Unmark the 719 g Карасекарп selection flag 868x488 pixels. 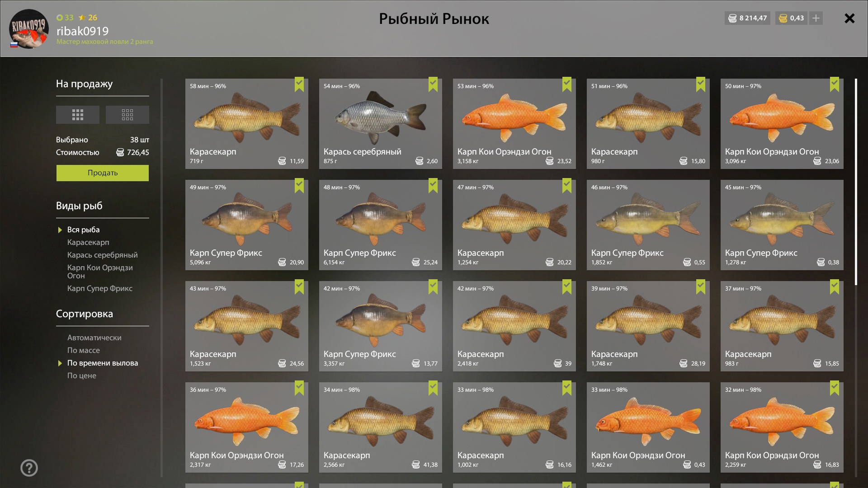coord(299,84)
